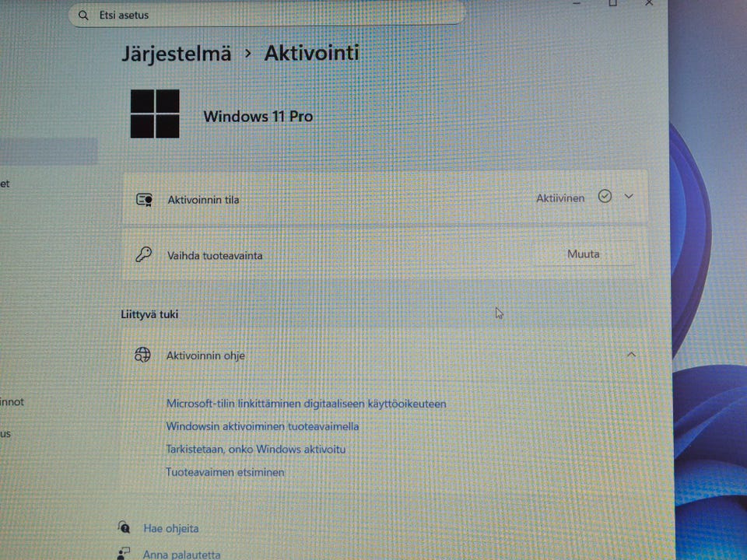Open Windowsin aktivoiminen tuoteavaimella link
The image size is (747, 560).
[262, 426]
